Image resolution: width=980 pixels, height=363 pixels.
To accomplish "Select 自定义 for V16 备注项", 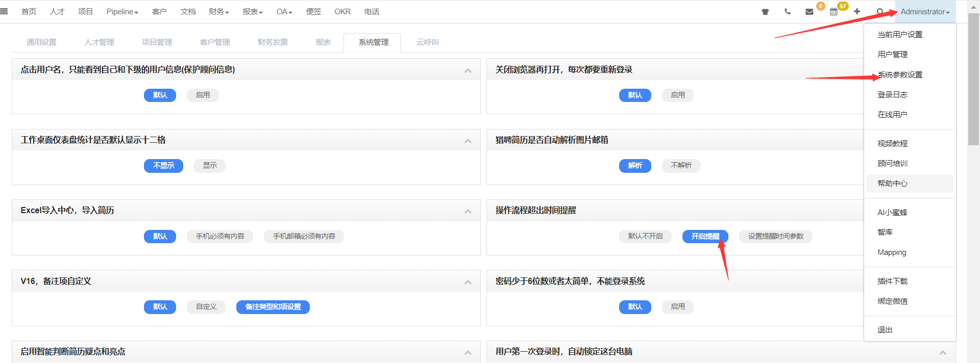I will click(x=206, y=307).
